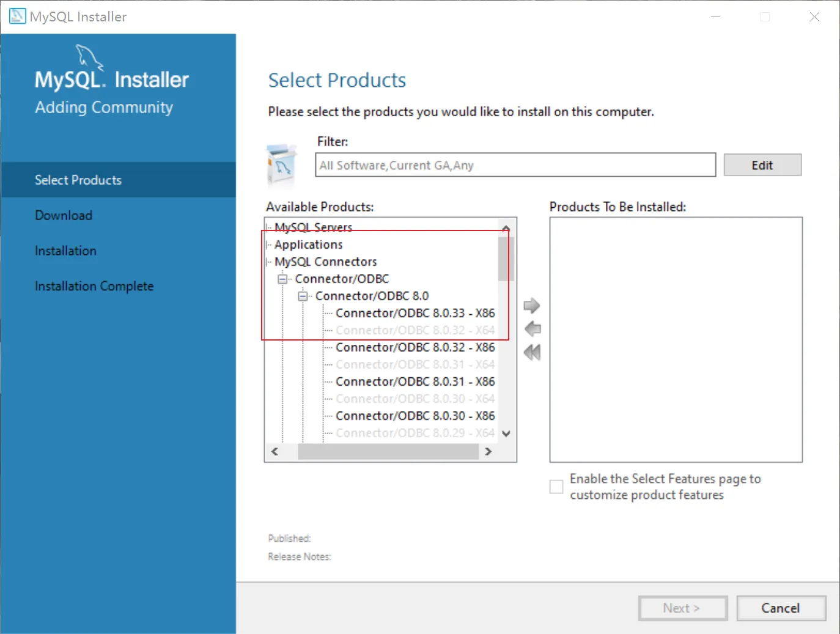Click the MySQL Installer title bar icon
Screen dimensions: 840x634
pyautogui.click(x=18, y=17)
